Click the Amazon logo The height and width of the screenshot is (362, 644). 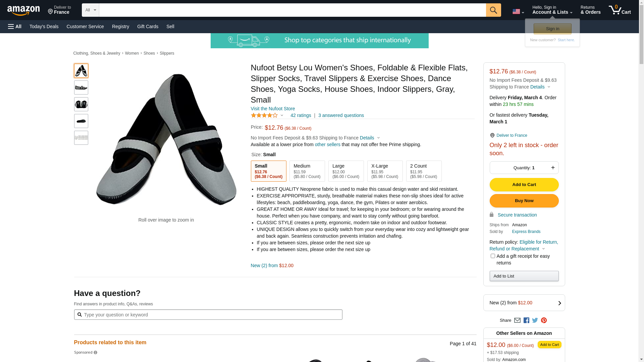(x=23, y=11)
